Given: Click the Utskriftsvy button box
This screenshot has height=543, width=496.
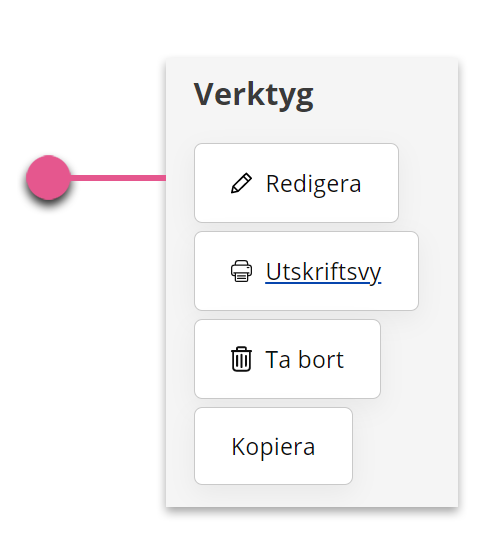Looking at the screenshot, I should [306, 271].
